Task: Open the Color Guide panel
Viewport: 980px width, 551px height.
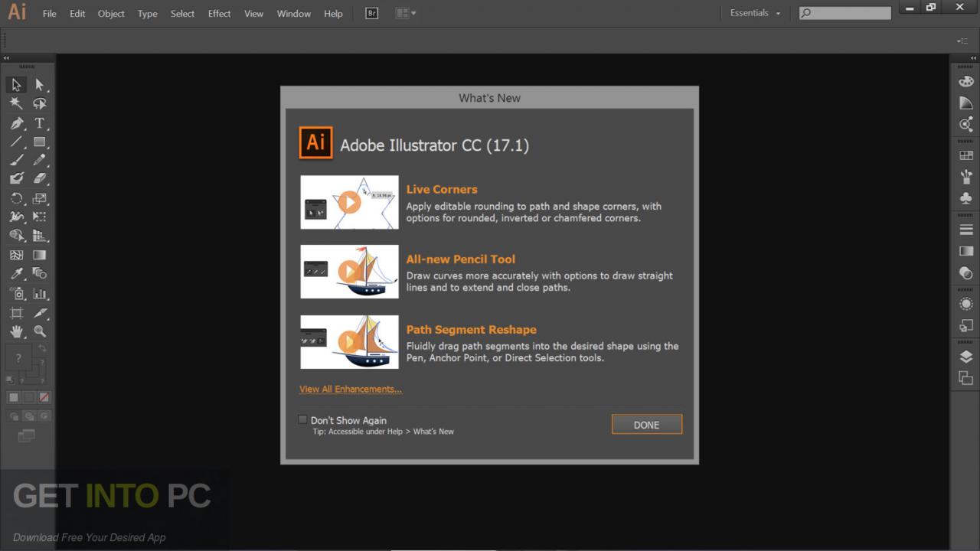Action: [x=966, y=103]
